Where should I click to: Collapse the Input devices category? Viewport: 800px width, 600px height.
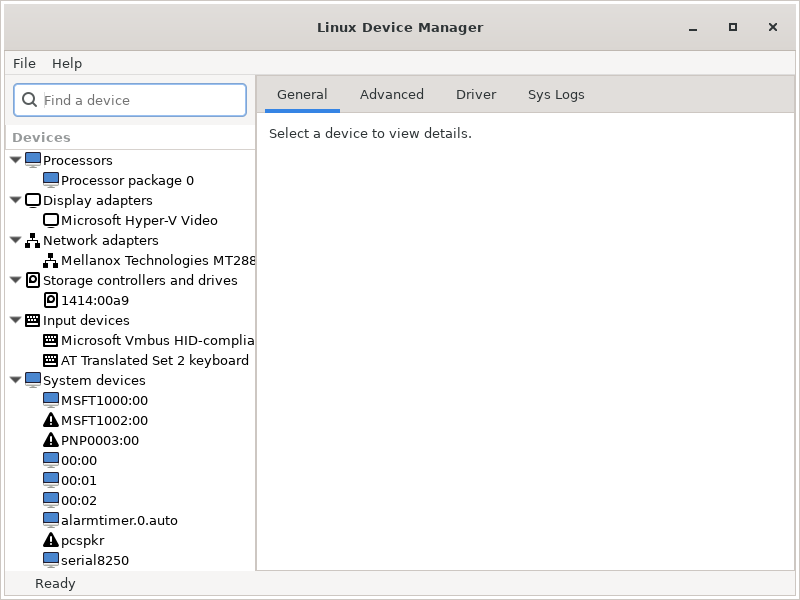(16, 320)
